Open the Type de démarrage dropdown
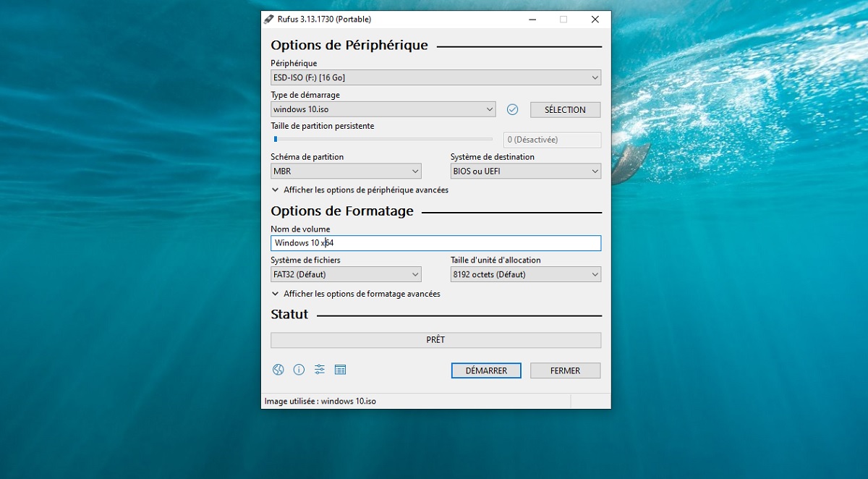The width and height of the screenshot is (868, 479). pyautogui.click(x=383, y=109)
